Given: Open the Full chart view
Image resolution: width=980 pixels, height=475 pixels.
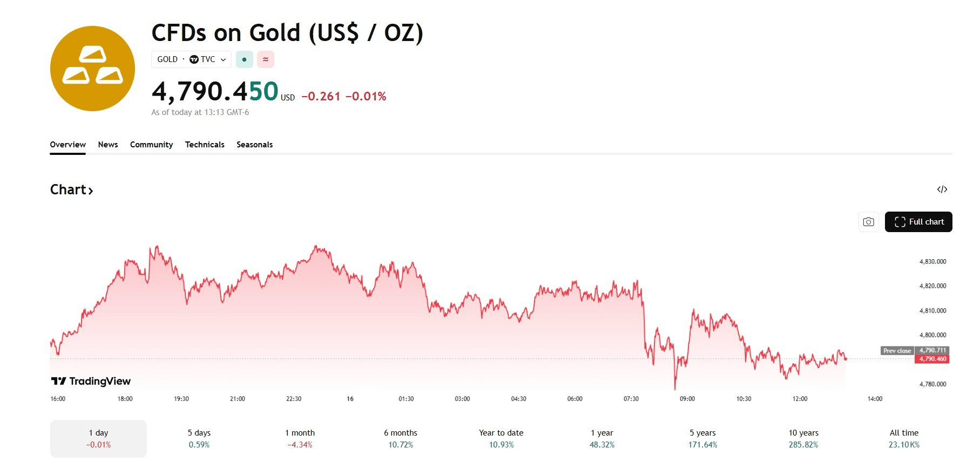Looking at the screenshot, I should pos(918,222).
